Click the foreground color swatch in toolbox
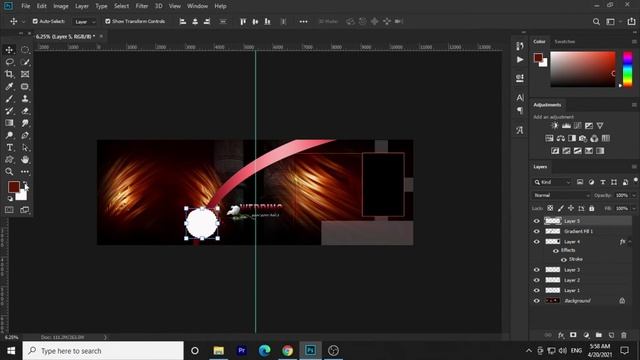Screen dimensions: 640x360 pos(13,187)
